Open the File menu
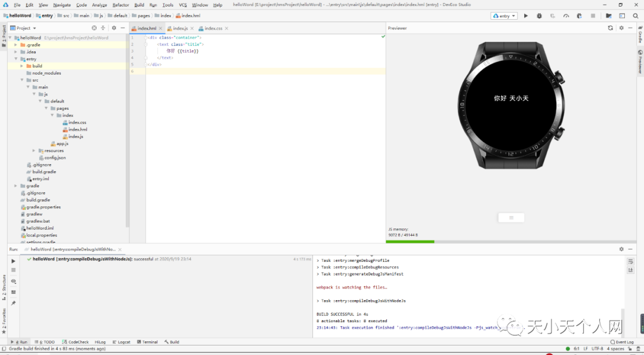The height and width of the screenshot is (355, 644). (17, 5)
